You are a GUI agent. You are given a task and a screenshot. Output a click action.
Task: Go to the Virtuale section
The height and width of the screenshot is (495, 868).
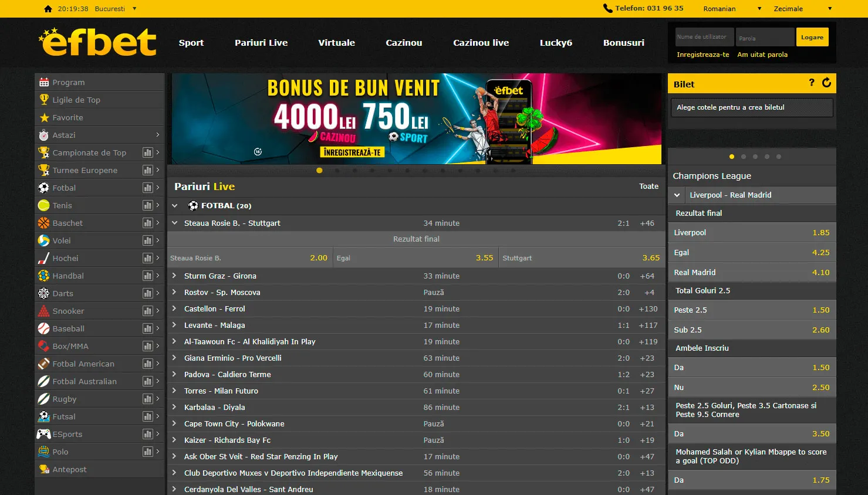point(336,43)
